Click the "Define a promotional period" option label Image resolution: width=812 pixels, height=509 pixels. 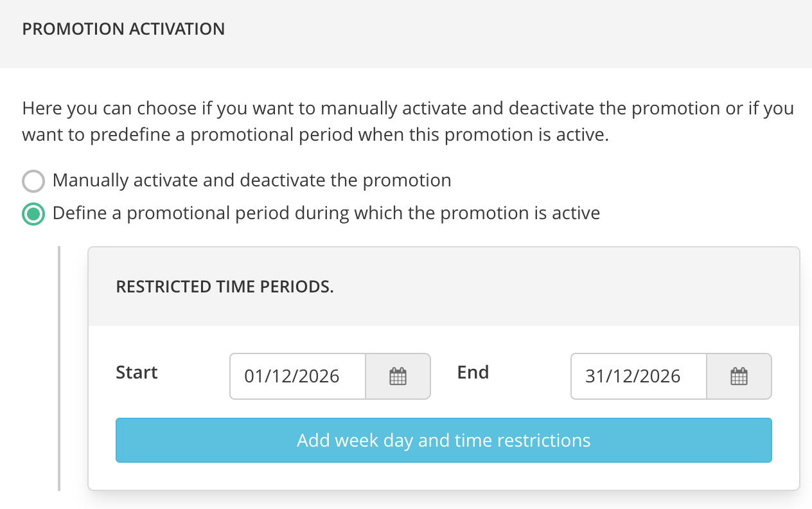click(x=326, y=213)
